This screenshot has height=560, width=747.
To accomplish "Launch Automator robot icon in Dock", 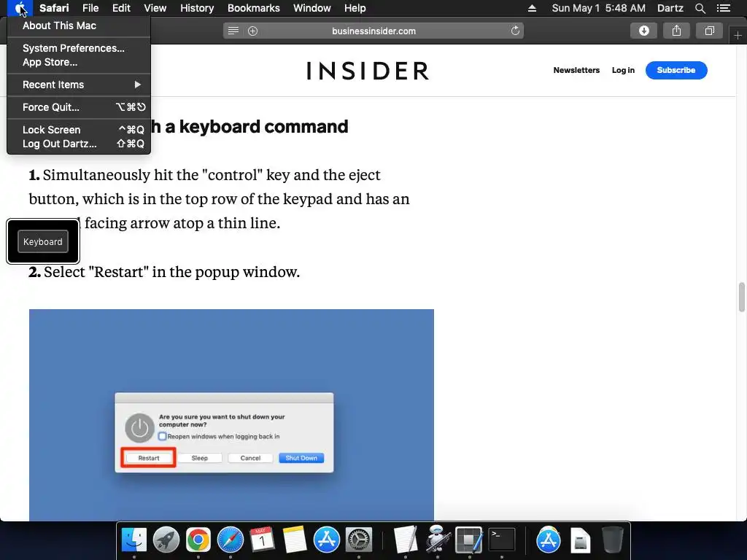I will (x=438, y=540).
